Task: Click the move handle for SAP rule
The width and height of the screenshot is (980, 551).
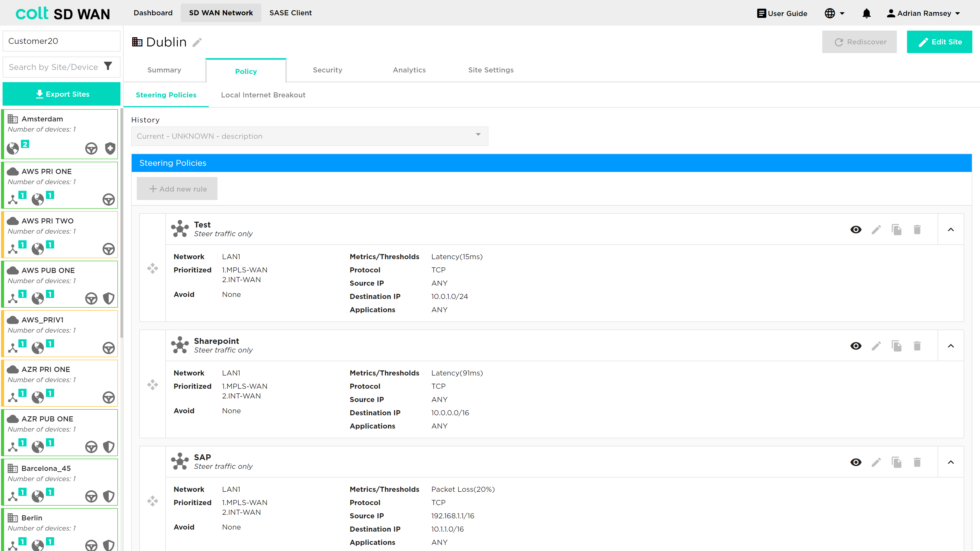Action: (153, 501)
